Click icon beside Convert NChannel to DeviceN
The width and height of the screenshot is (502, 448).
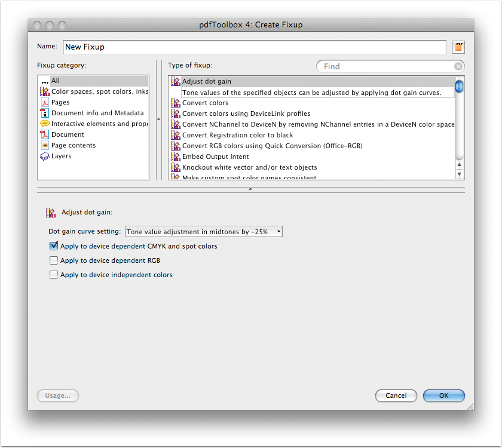176,124
